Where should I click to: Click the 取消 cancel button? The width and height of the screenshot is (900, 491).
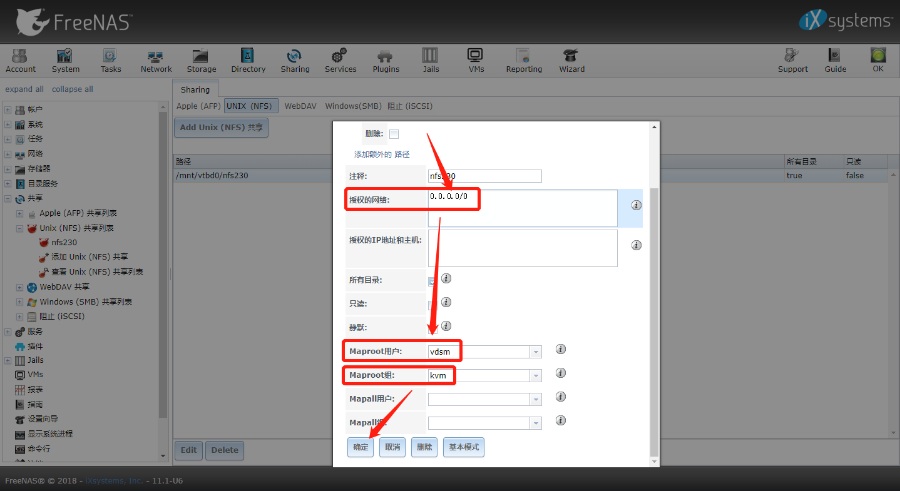393,447
